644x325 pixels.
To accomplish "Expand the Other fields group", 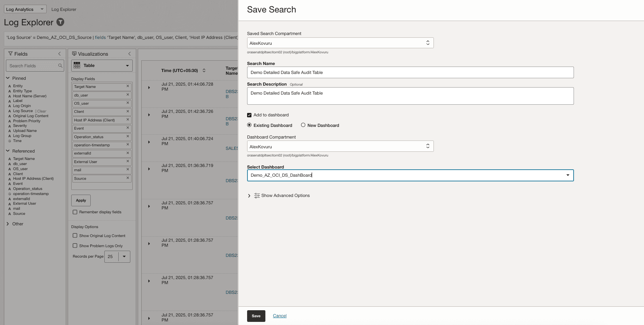I will 8,224.
